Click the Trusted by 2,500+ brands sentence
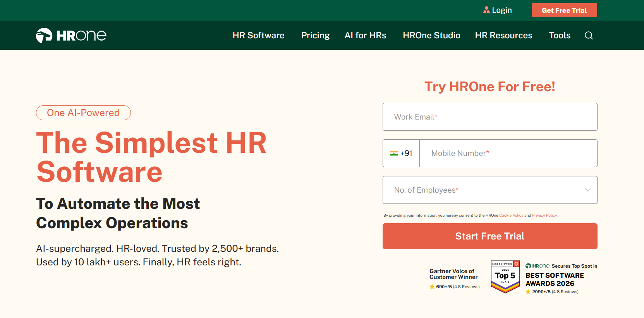This screenshot has width=644, height=318. (220, 248)
